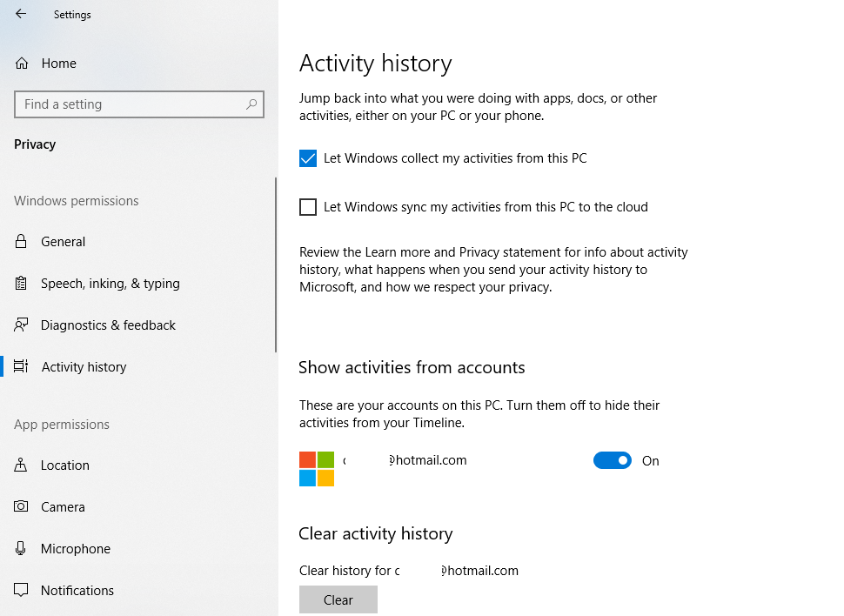The width and height of the screenshot is (844, 616).
Task: Click the General lock icon
Action: 21,241
